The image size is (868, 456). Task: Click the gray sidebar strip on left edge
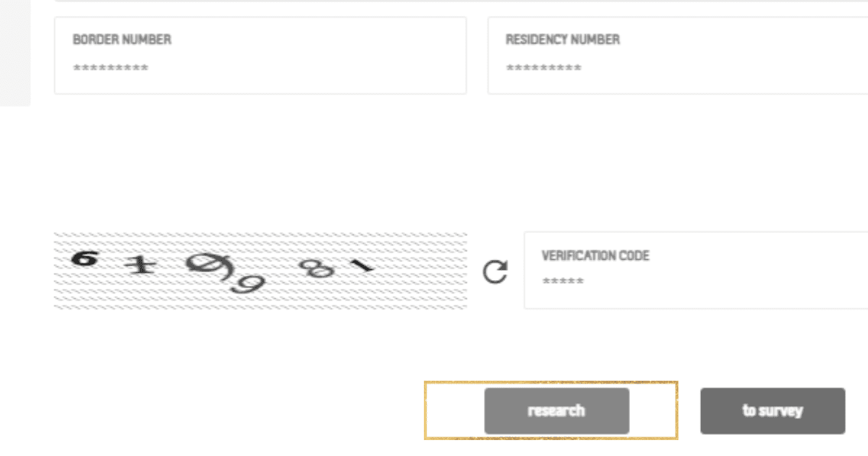pyautogui.click(x=14, y=52)
